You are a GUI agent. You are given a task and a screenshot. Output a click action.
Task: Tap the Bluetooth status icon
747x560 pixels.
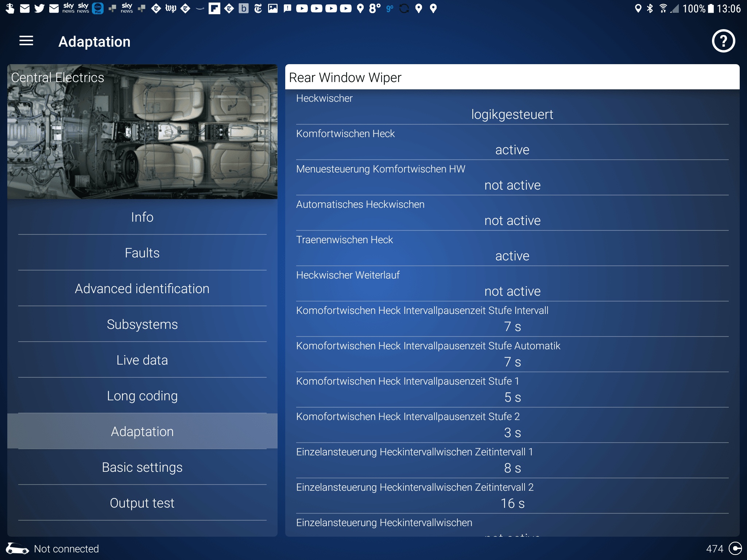[x=650, y=8]
